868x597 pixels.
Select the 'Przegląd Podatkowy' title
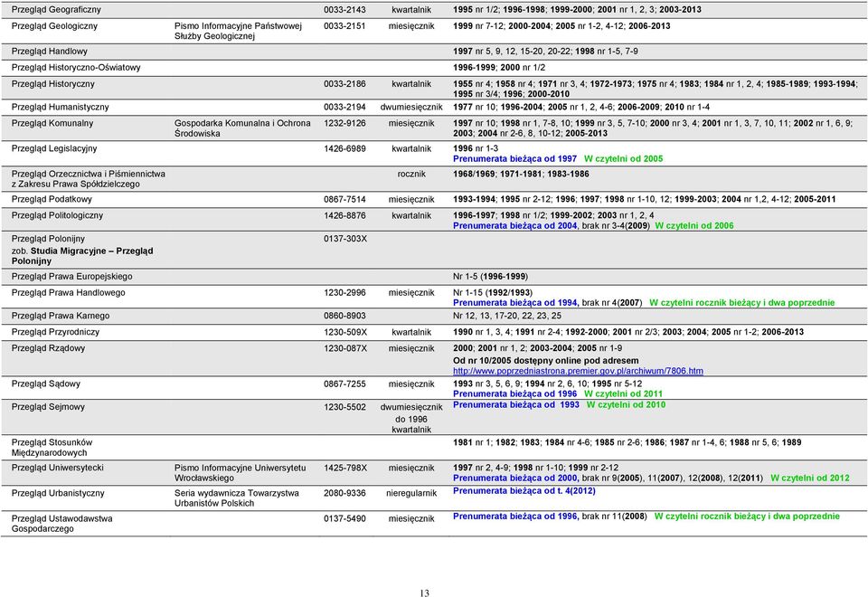(52, 199)
